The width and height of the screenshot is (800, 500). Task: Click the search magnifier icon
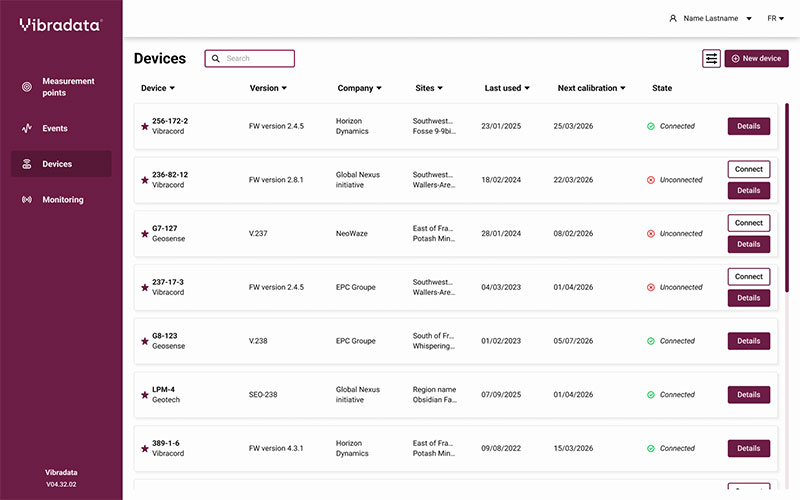(215, 59)
